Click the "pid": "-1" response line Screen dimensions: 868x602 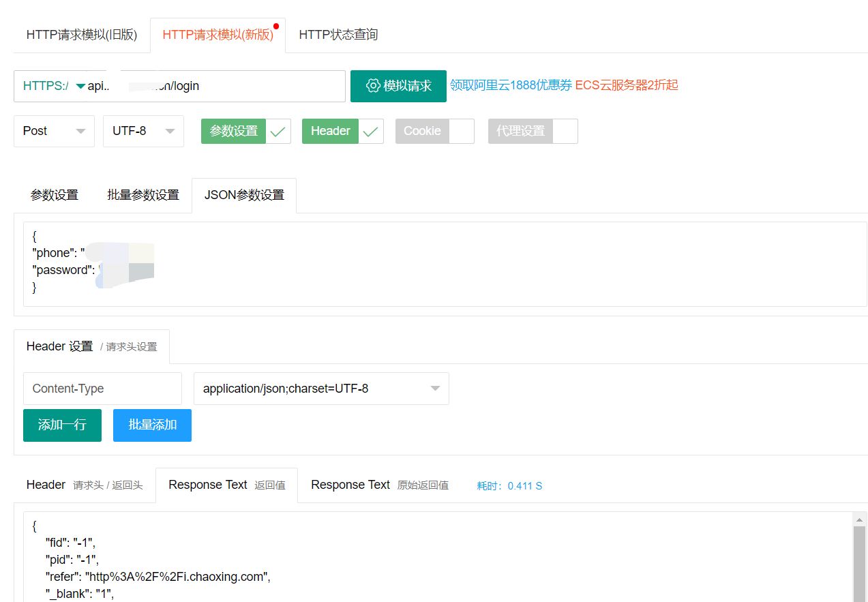[71, 560]
